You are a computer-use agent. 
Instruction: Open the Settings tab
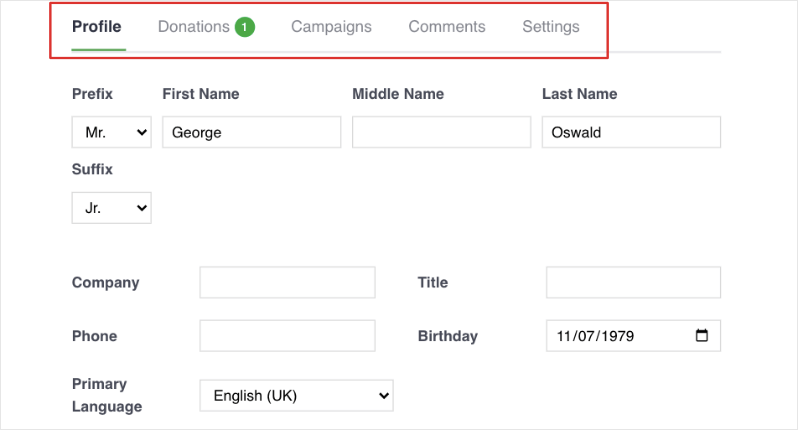(550, 27)
